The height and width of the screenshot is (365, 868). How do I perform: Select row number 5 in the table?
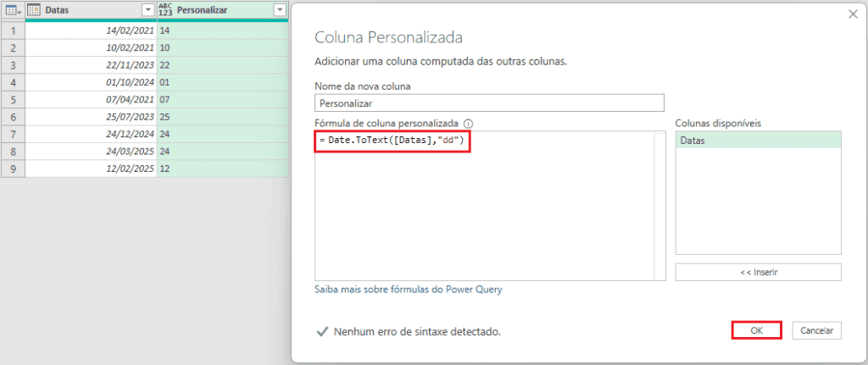pos(13,100)
